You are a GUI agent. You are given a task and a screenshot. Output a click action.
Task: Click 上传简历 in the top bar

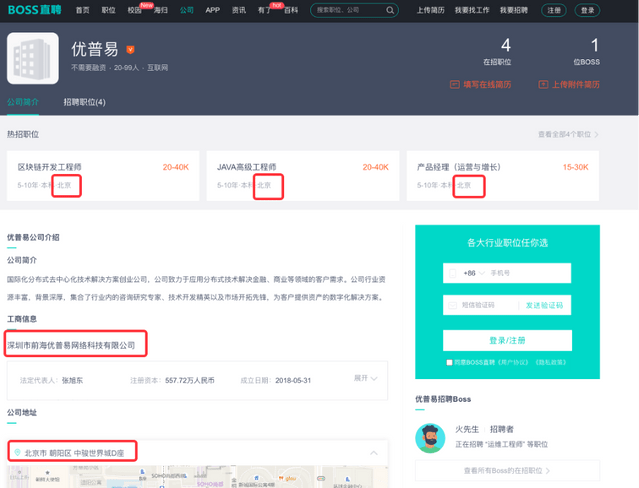pyautogui.click(x=430, y=10)
